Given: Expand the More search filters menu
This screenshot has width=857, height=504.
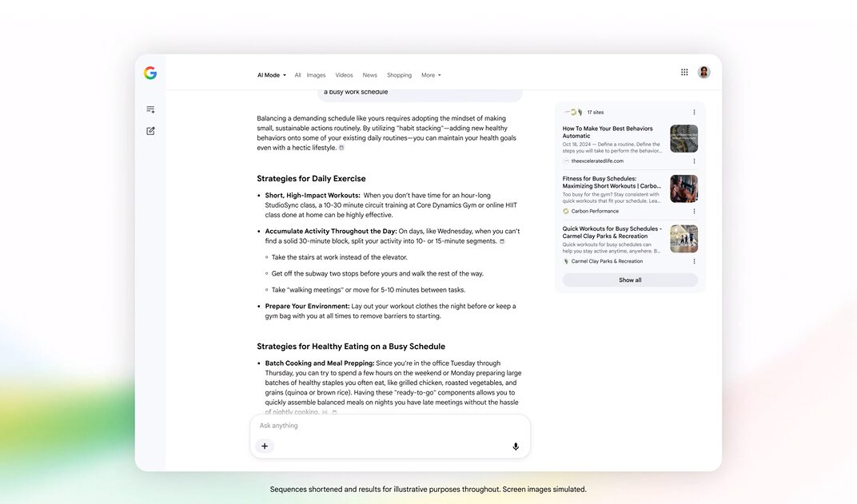Looking at the screenshot, I should tap(431, 75).
